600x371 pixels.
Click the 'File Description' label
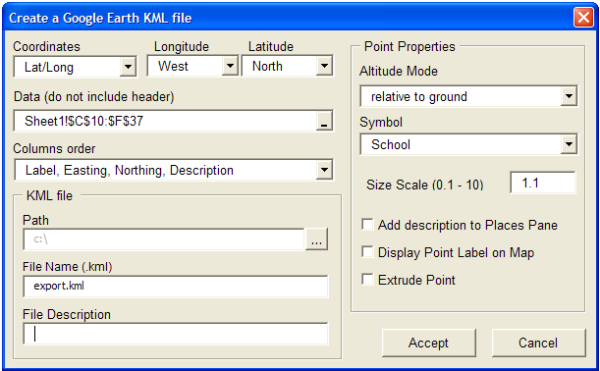tap(67, 314)
